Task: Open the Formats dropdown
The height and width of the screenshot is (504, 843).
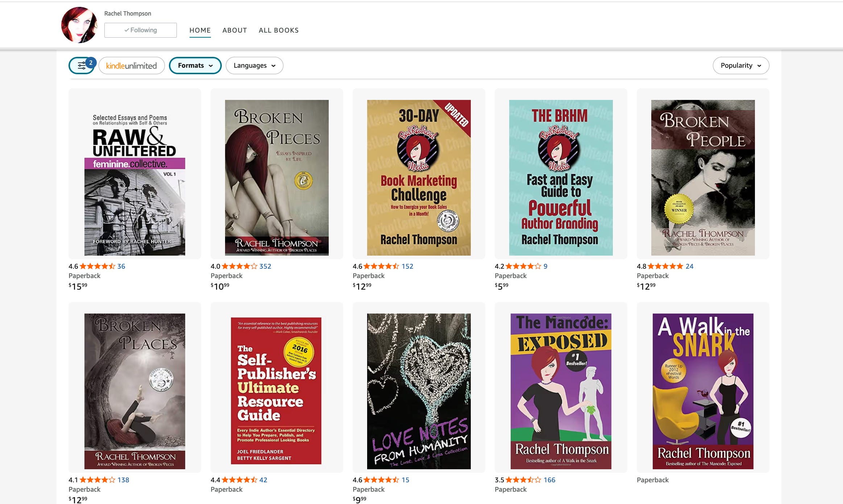Action: point(195,66)
